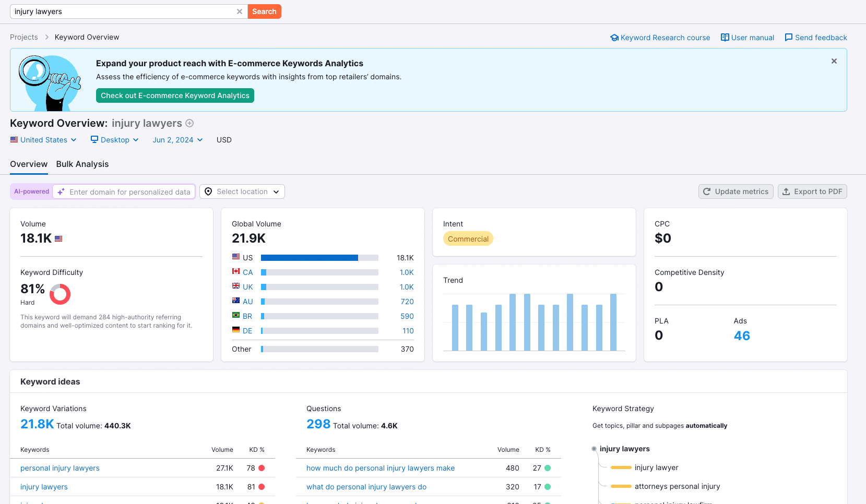Click the red KD dot for personal injury lawyers

262,468
